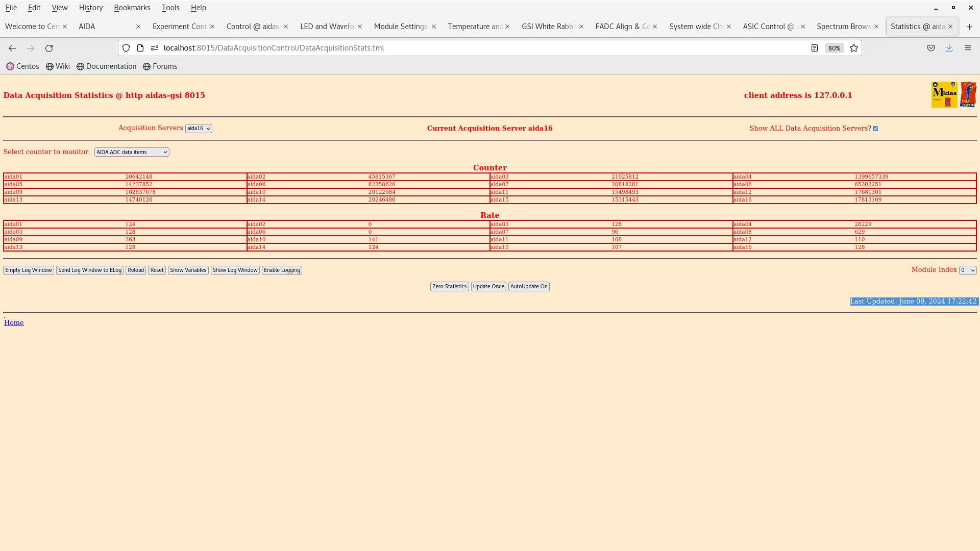Click the shield tracking protection icon
Image resolution: width=980 pixels, height=551 pixels.
coord(126,48)
